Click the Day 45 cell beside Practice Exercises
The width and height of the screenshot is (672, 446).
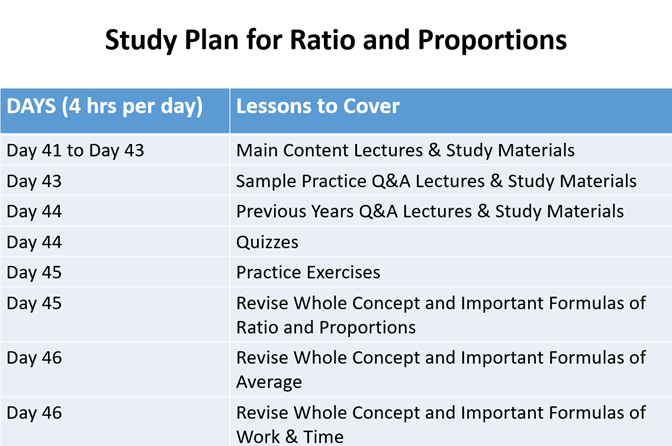(x=115, y=272)
